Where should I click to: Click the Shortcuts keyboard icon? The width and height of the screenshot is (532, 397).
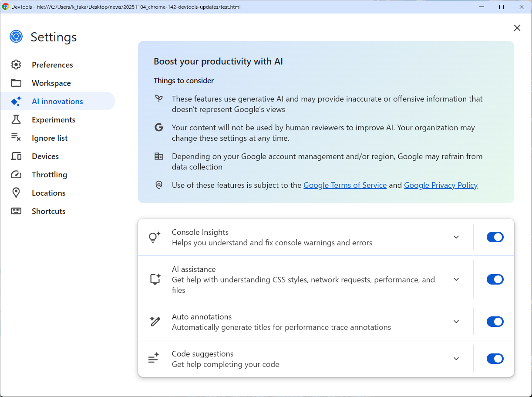(16, 211)
